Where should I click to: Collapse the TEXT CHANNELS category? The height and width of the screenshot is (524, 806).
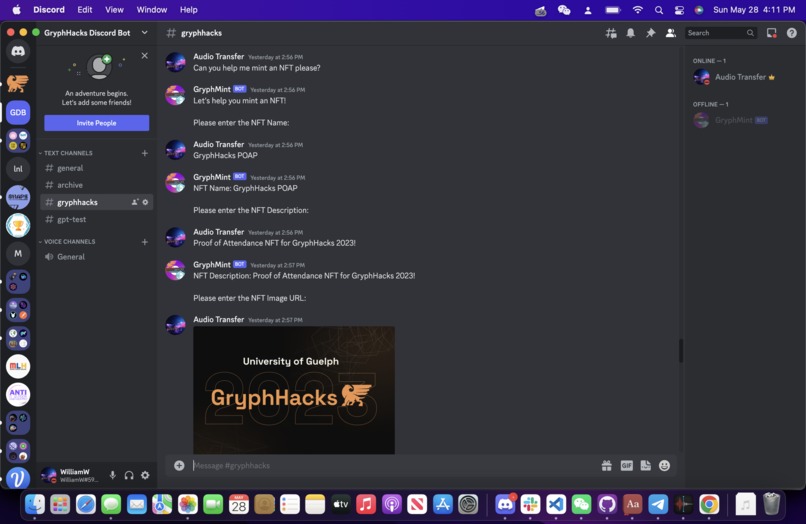point(66,153)
